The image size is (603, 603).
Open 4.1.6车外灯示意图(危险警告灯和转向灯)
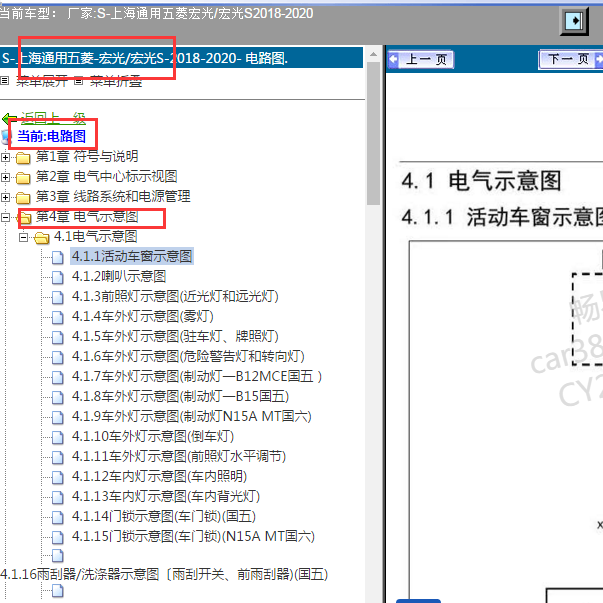tap(188, 356)
